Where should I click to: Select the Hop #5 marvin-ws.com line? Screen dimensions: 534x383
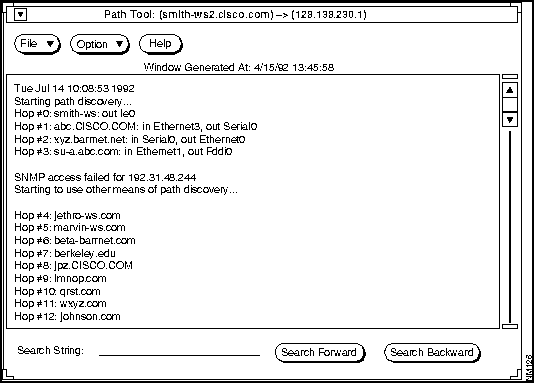[70, 227]
